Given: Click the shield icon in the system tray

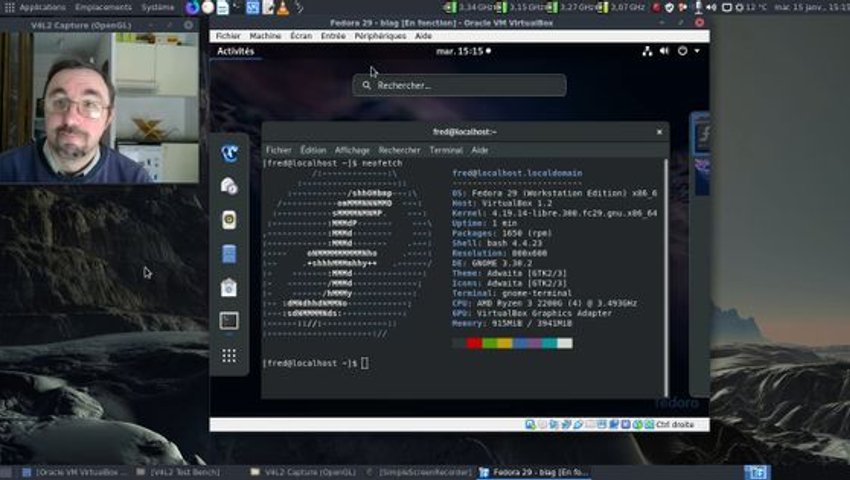Looking at the screenshot, I should click(669, 8).
